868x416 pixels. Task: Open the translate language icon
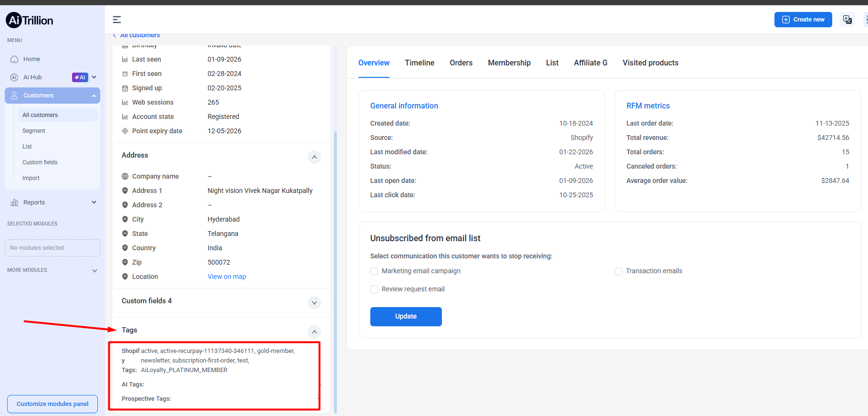847,20
